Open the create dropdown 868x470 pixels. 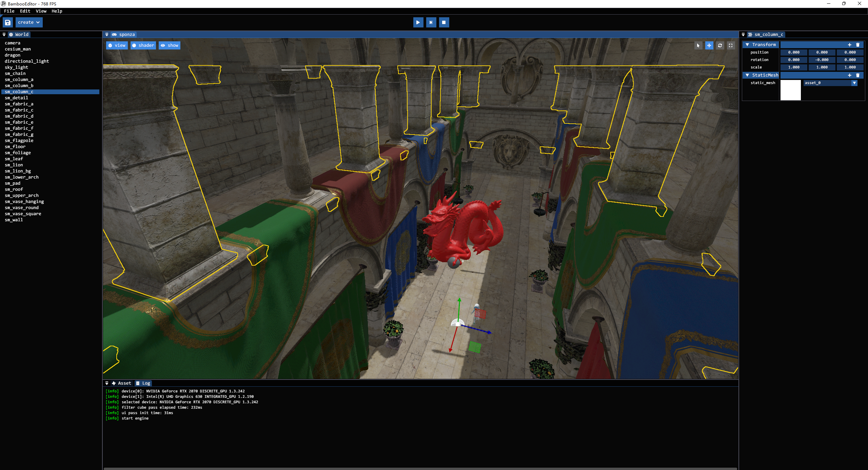29,22
